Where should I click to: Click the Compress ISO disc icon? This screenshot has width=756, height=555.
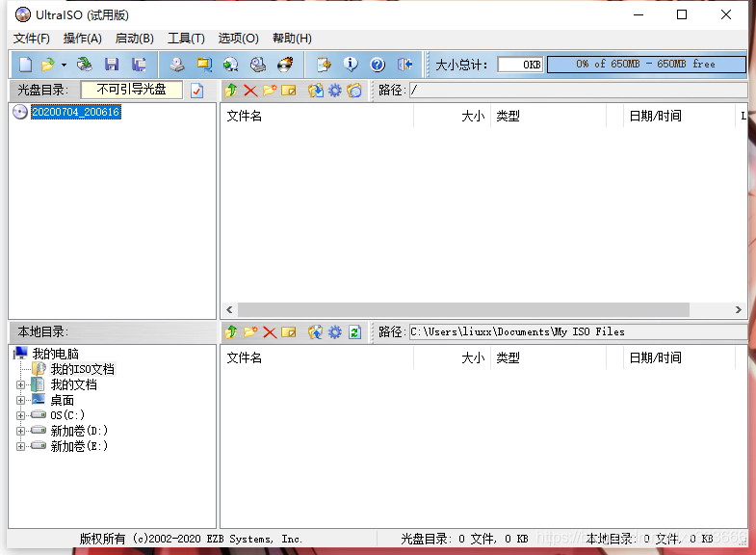coord(231,65)
